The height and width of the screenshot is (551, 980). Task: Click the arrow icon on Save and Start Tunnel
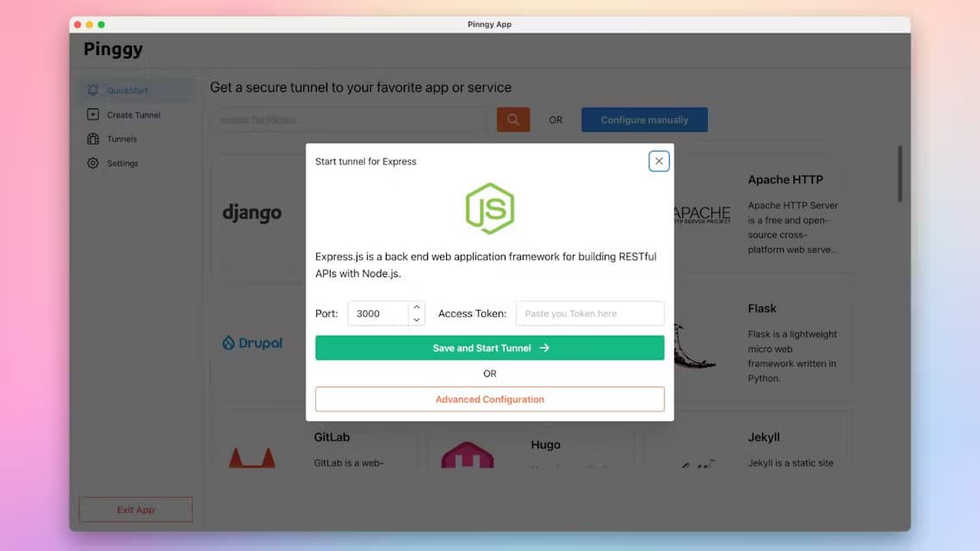click(x=544, y=348)
